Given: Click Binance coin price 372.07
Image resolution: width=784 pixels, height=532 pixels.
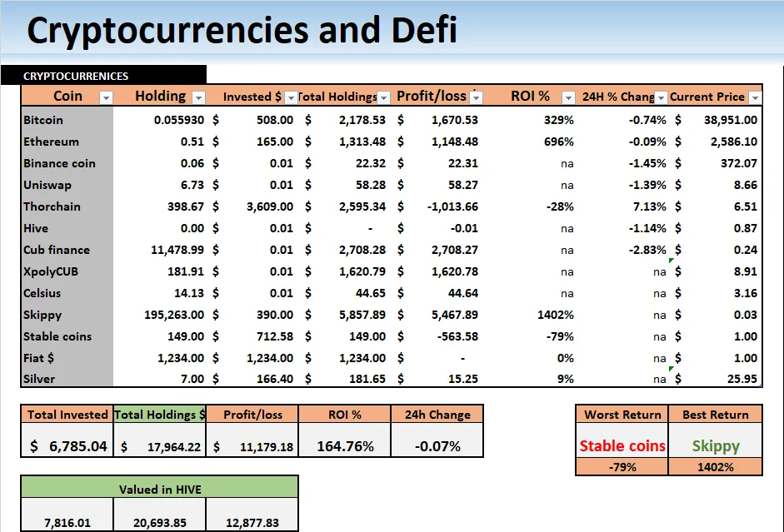Looking at the screenshot, I should pos(738,163).
